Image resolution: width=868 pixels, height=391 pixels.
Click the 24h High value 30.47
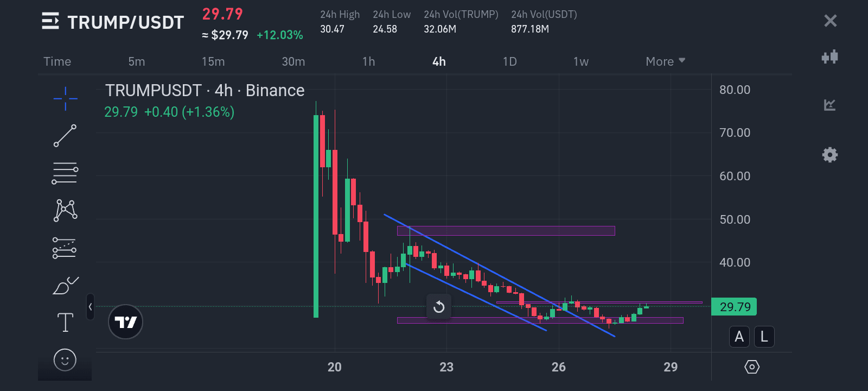[x=332, y=29]
